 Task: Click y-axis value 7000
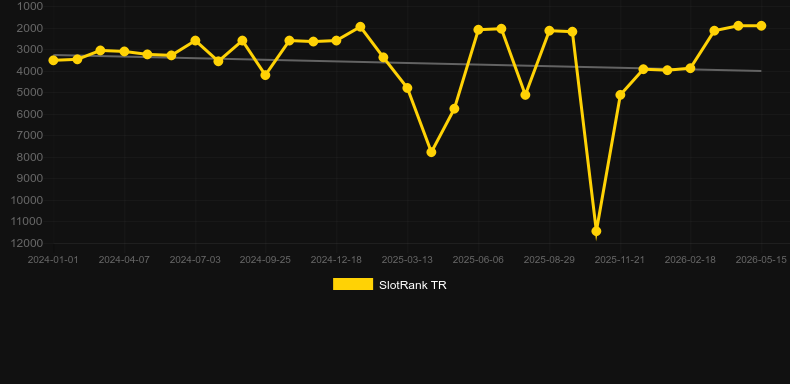[30, 136]
